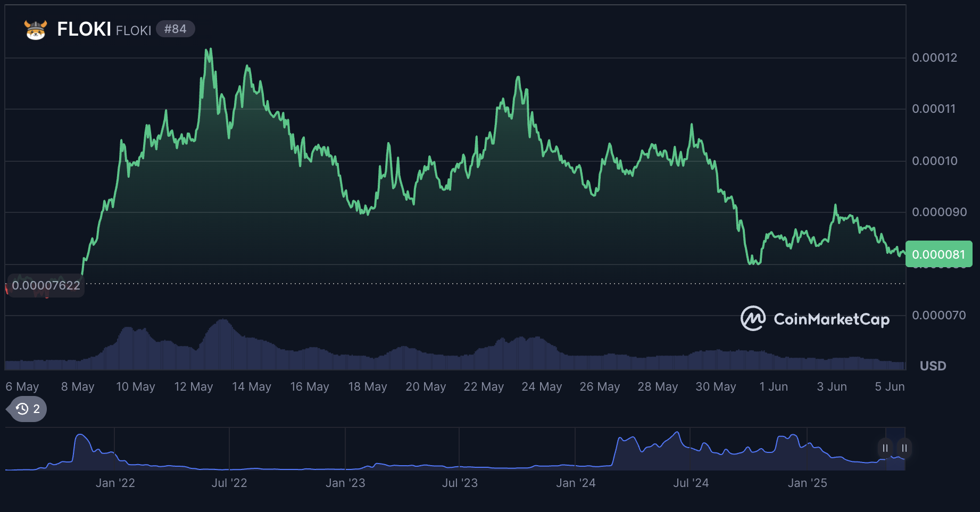Screen dimensions: 980x512
Task: Click the 0.00007622 price label tooltip
Action: coord(46,285)
